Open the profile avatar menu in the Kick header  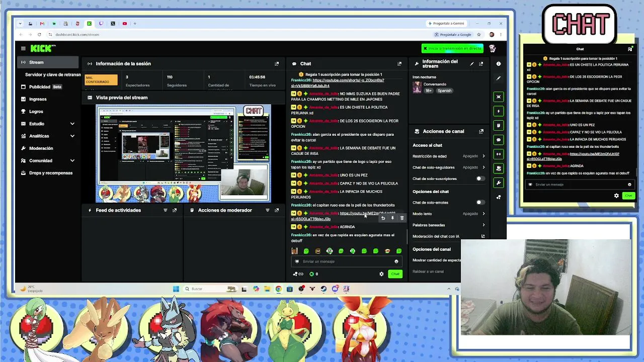click(492, 48)
